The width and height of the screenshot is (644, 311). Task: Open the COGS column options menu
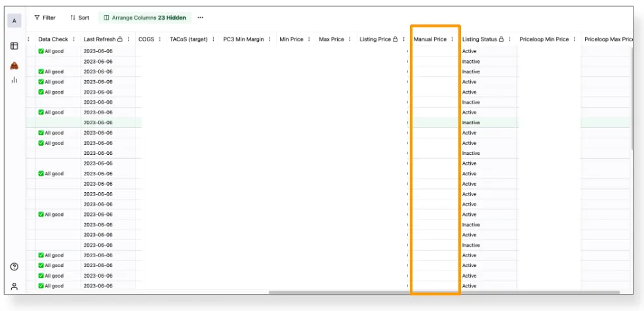[160, 39]
